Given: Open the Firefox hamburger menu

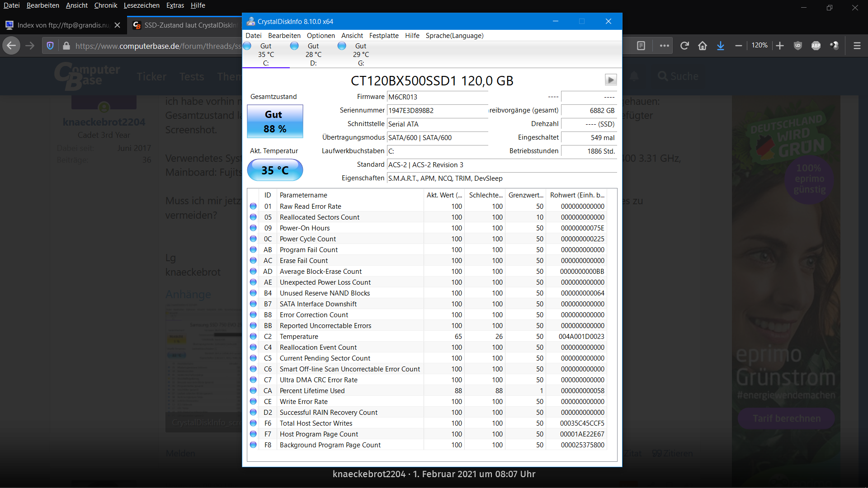Looking at the screenshot, I should pos(857,46).
